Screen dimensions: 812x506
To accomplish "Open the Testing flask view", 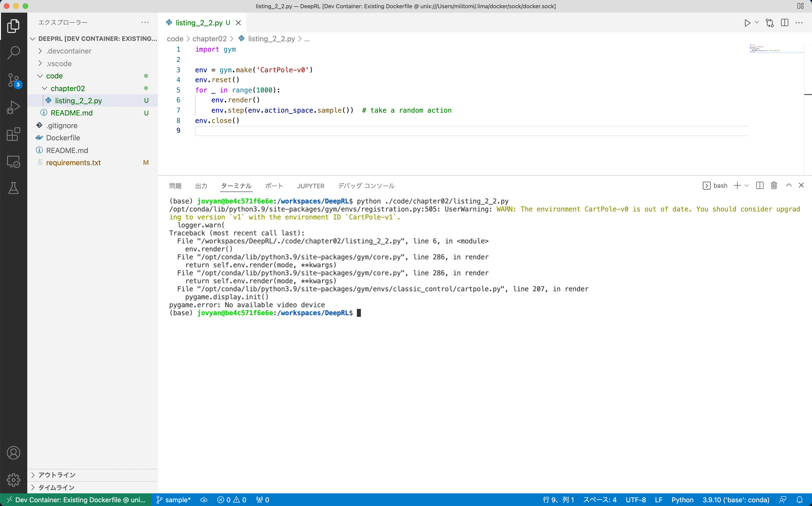I will [x=13, y=188].
